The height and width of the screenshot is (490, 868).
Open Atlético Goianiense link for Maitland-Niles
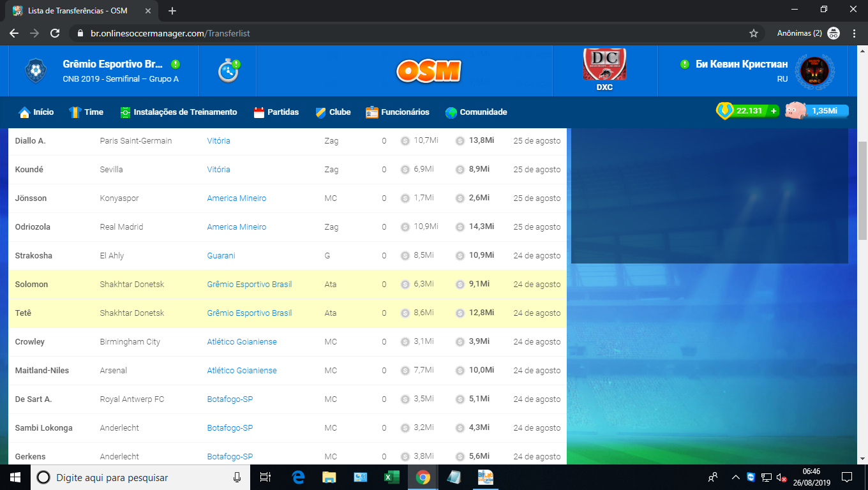coord(242,370)
